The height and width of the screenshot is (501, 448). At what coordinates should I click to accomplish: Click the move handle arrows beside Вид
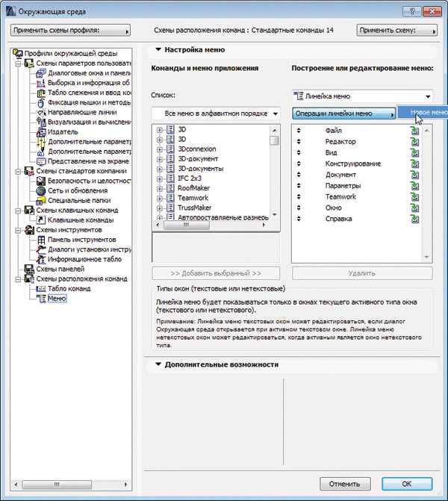point(299,153)
